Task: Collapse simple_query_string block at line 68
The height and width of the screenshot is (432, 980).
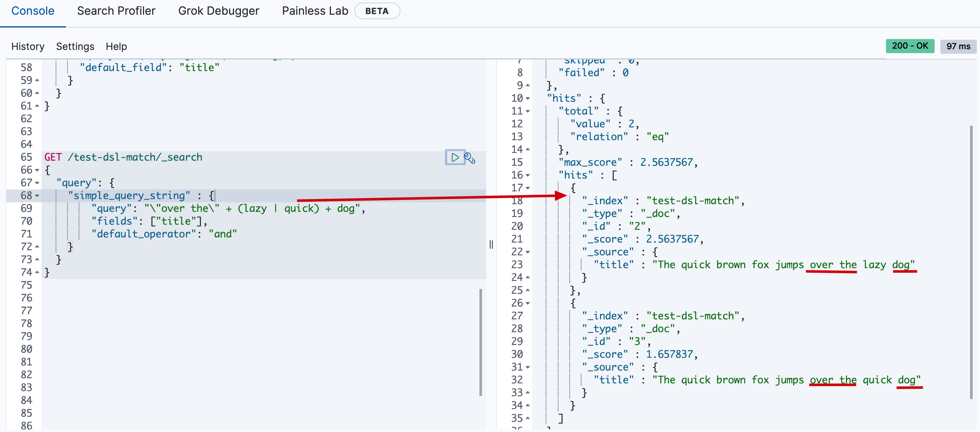Action: (x=37, y=196)
